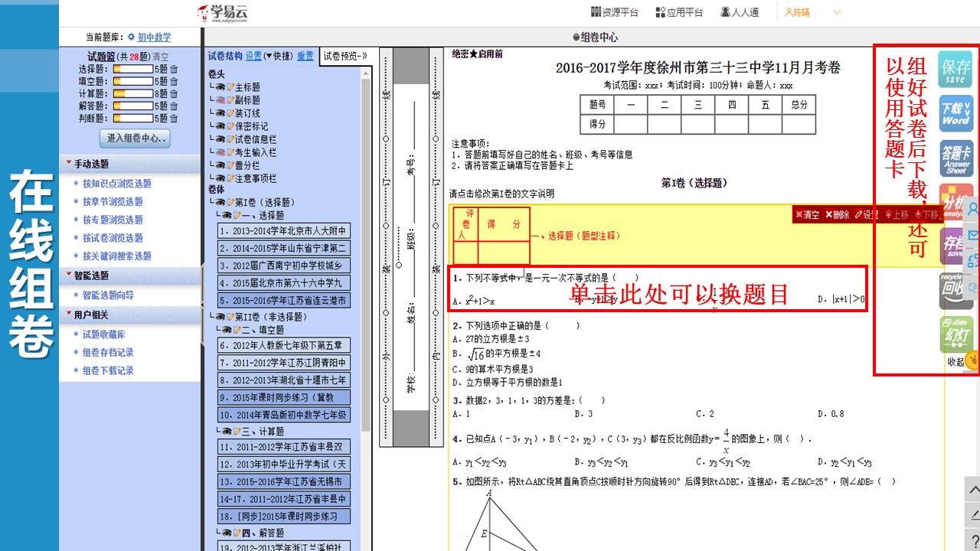Open 人人通 in top navigation
980x551 pixels.
point(740,12)
